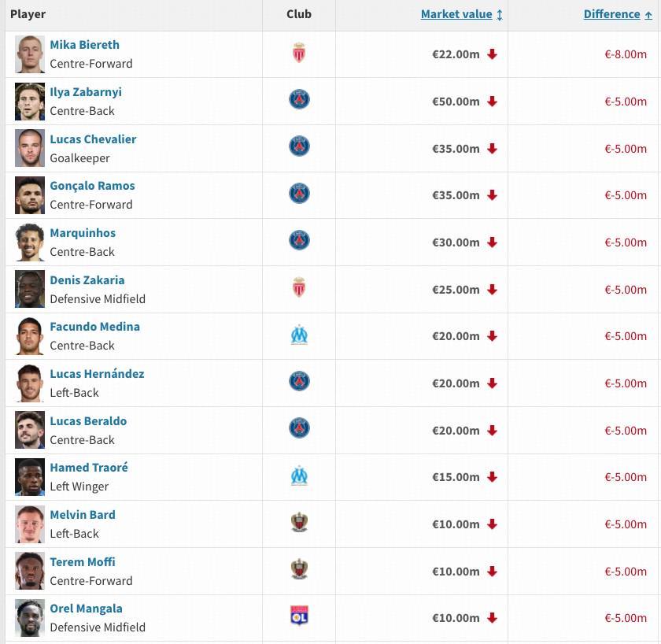Open Mika Biereth's player profile link
The image size is (661, 644).
(x=84, y=45)
